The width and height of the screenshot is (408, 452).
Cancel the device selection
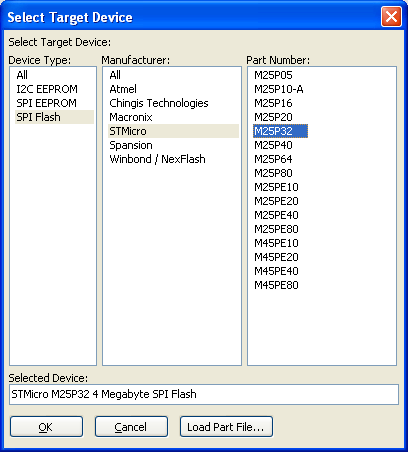[x=131, y=426]
